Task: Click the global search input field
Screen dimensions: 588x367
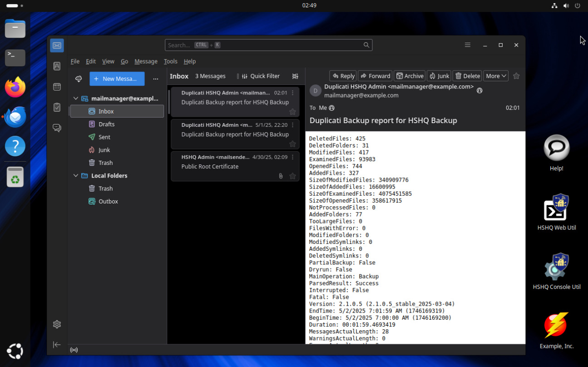Action: click(268, 45)
